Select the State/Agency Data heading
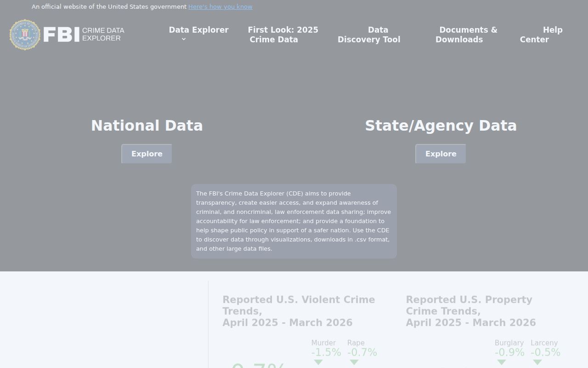The width and height of the screenshot is (588, 368). pyautogui.click(x=441, y=126)
